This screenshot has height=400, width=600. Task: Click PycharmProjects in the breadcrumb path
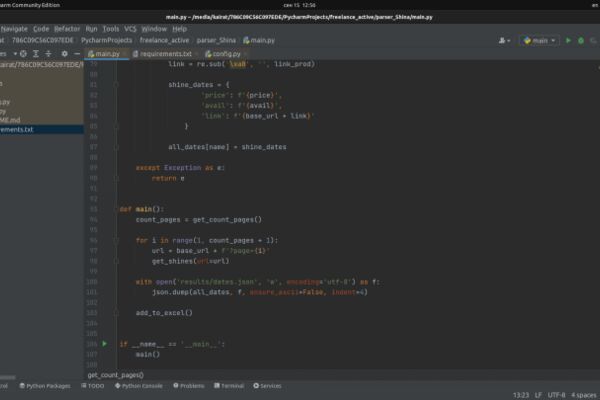point(106,40)
